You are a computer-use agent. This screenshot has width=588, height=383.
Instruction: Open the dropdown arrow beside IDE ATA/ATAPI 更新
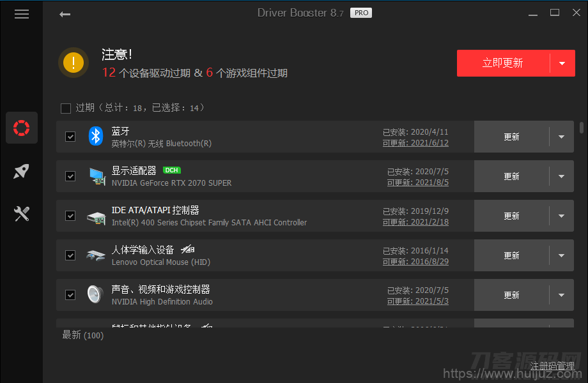pos(561,216)
